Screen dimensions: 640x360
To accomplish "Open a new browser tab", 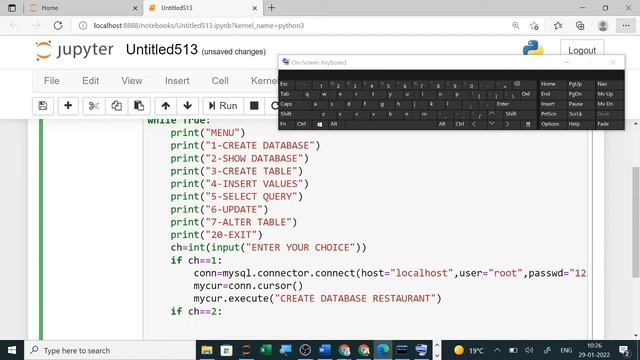I will point(271,8).
